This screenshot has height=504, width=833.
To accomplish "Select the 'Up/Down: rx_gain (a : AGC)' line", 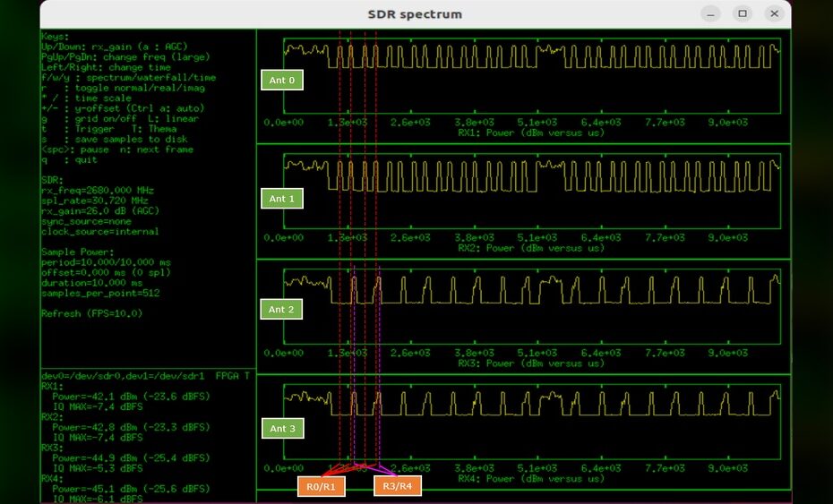I will (115, 47).
